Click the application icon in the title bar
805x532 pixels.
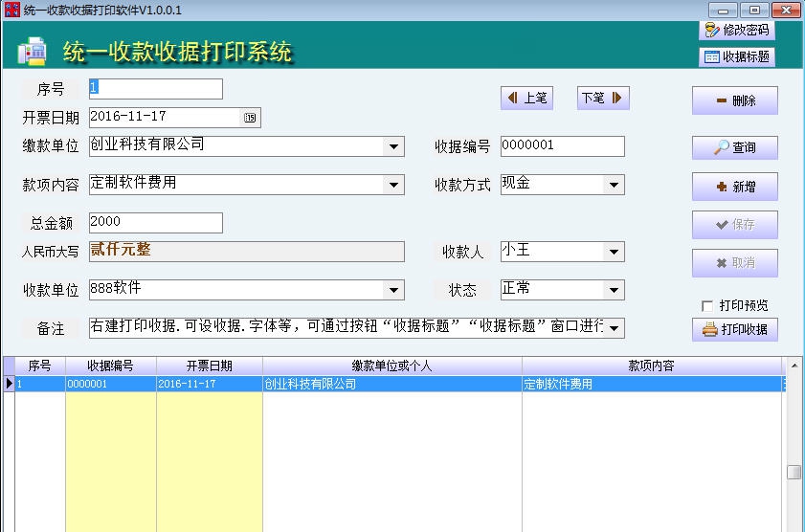[x=11, y=10]
